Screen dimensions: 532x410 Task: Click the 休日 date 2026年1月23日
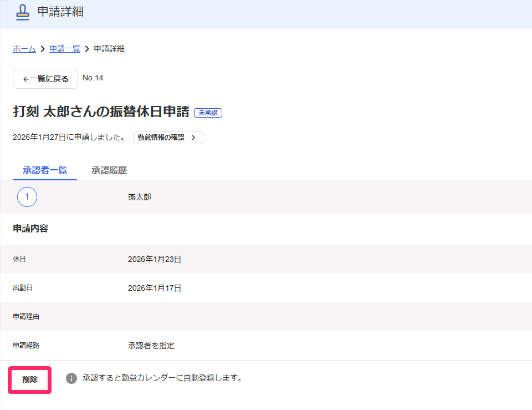pos(155,259)
